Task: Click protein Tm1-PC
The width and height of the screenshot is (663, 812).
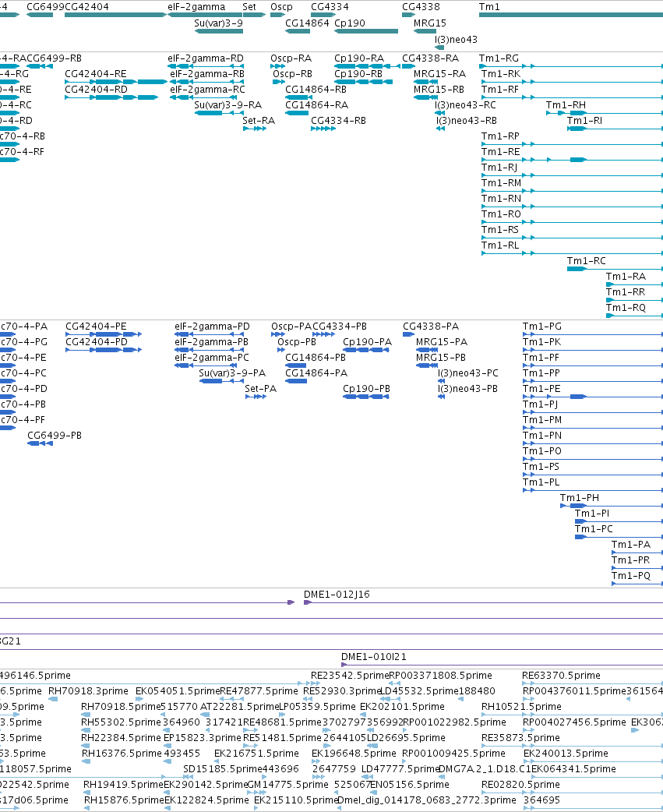Action: [594, 528]
